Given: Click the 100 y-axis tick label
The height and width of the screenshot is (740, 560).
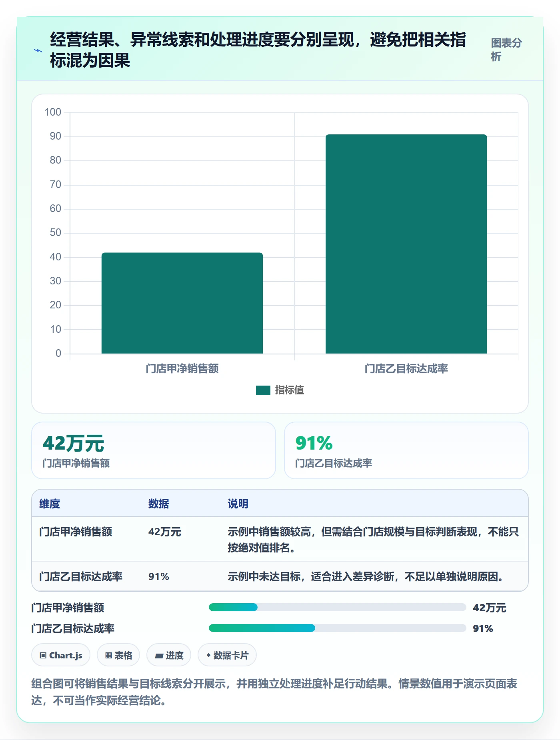Looking at the screenshot, I should 53,112.
